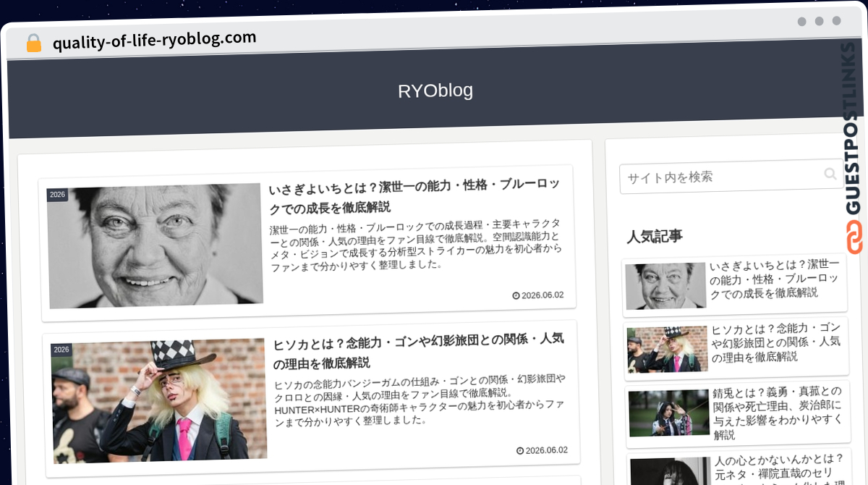Open the elderly woman thumbnail in main list
The width and height of the screenshot is (868, 485).
pyautogui.click(x=155, y=246)
